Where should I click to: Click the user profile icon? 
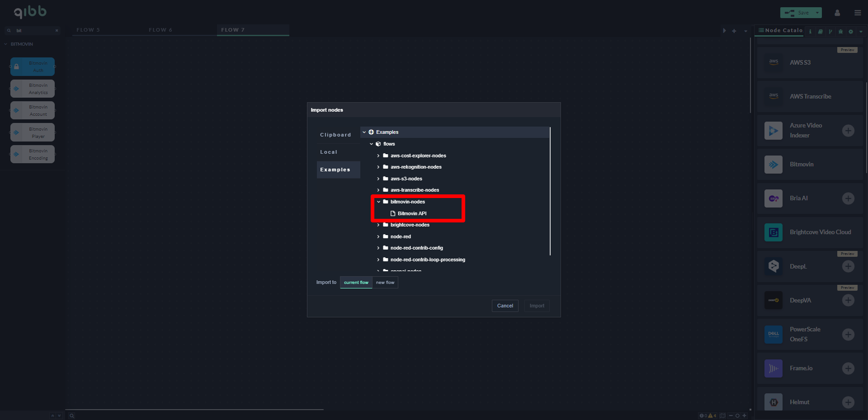coord(837,13)
